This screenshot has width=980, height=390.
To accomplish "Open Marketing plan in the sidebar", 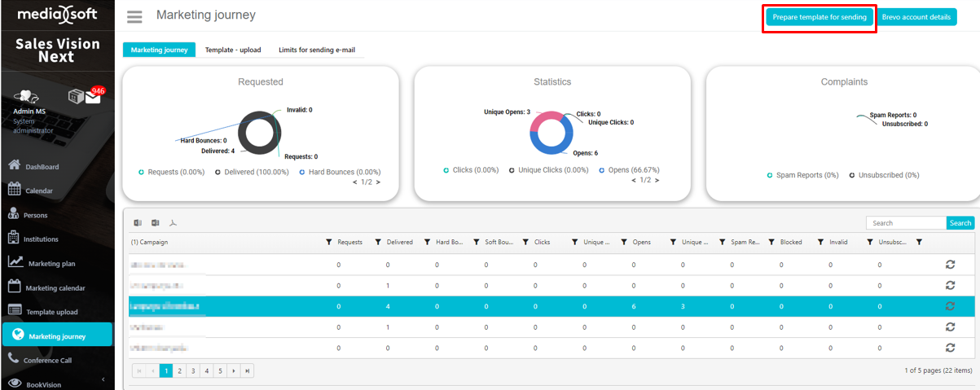I will coord(51,264).
